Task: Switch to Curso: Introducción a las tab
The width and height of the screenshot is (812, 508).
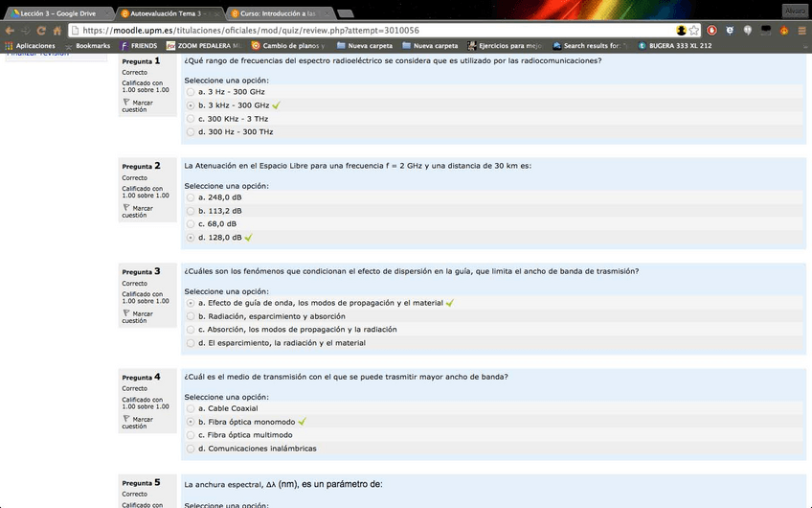Action: 278,13
